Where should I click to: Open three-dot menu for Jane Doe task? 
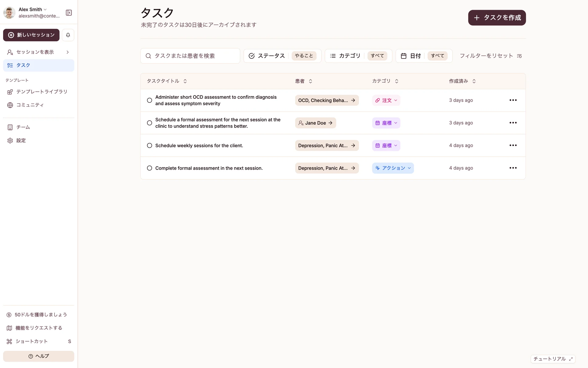coord(513,123)
